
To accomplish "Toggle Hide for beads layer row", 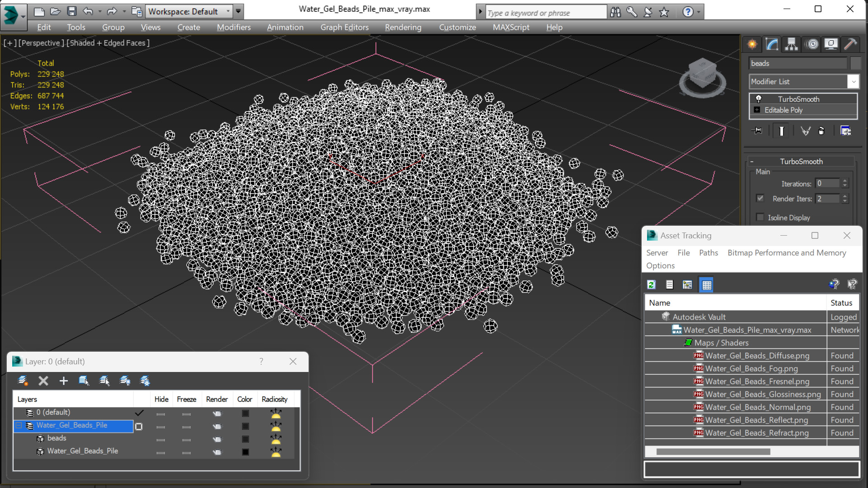I will pos(160,439).
